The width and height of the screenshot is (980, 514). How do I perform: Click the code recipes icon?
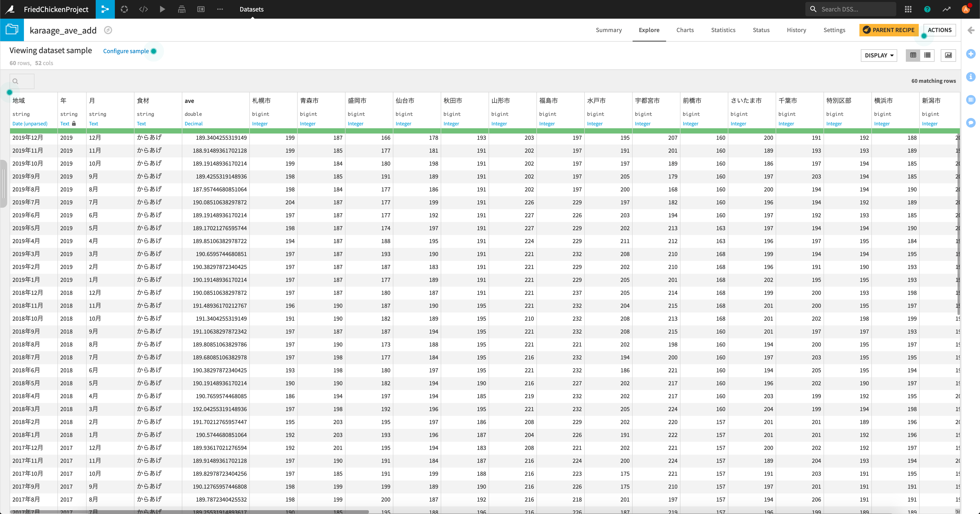click(x=143, y=9)
